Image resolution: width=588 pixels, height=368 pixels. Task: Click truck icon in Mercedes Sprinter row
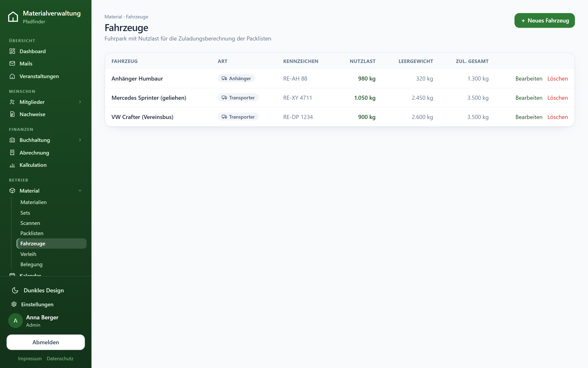point(224,98)
